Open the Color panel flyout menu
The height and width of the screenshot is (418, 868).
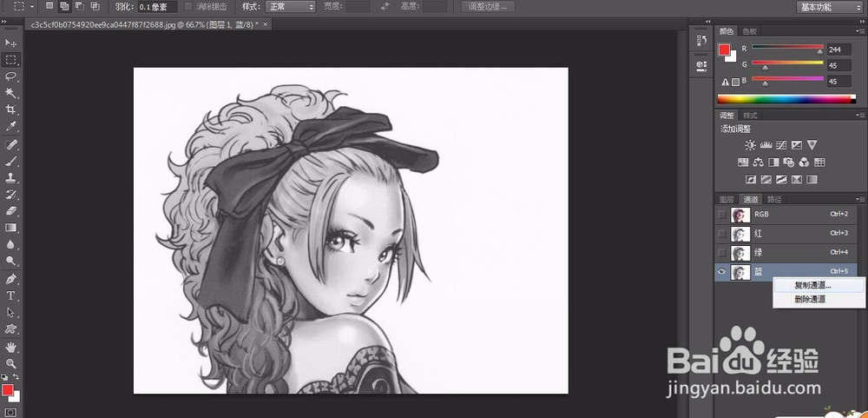[859, 31]
